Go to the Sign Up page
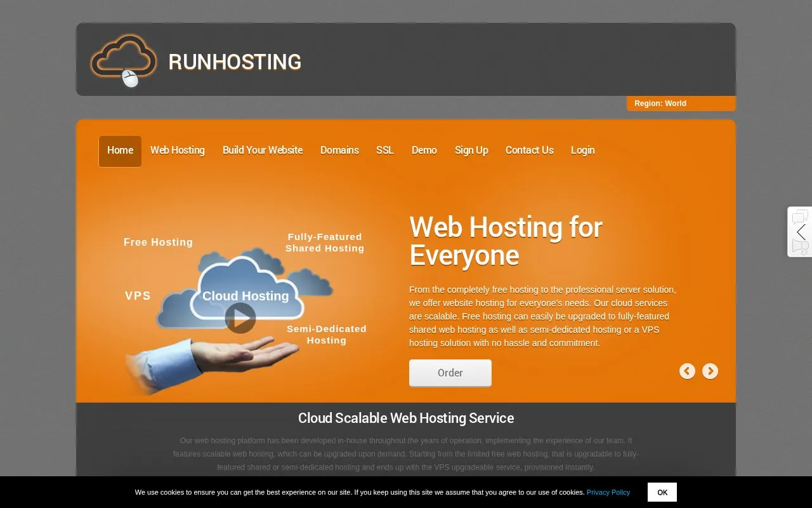 [x=471, y=150]
